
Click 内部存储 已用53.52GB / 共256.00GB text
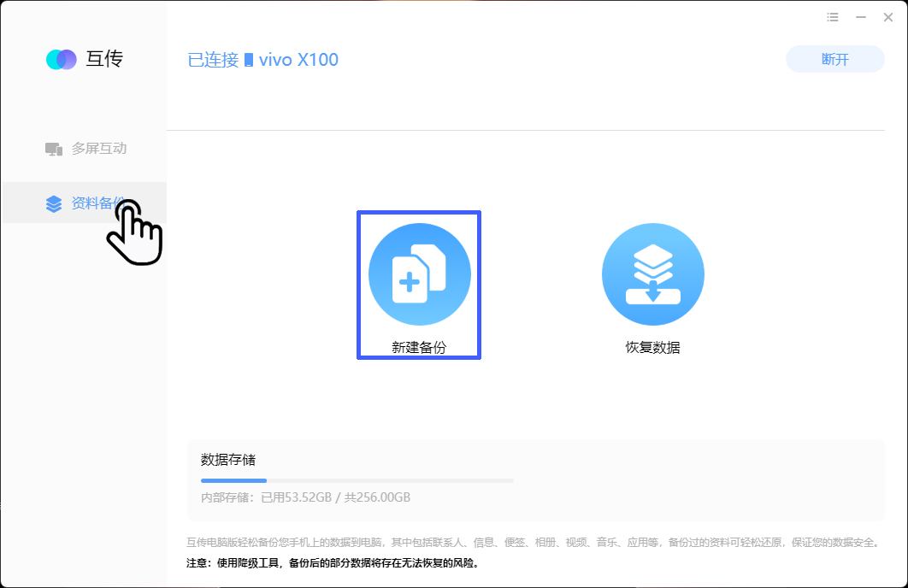(306, 497)
